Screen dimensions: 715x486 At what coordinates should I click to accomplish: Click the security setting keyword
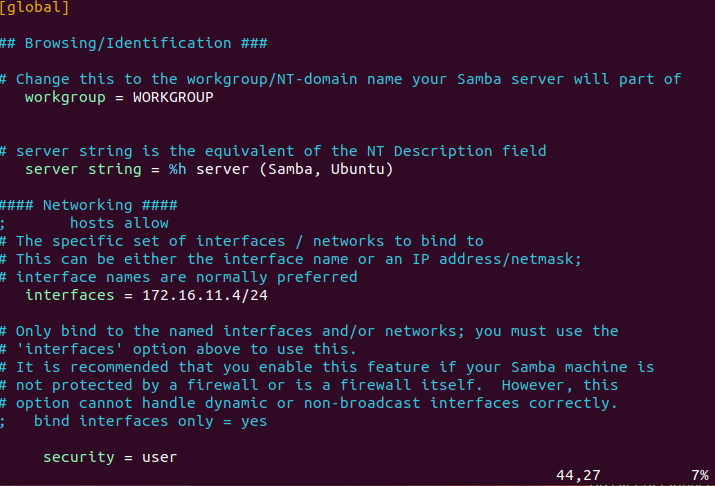(x=79, y=457)
